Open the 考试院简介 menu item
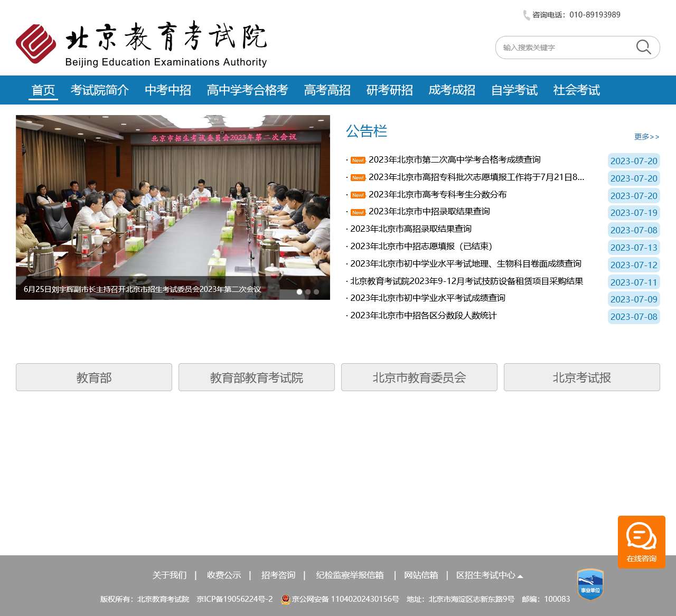 pos(100,90)
